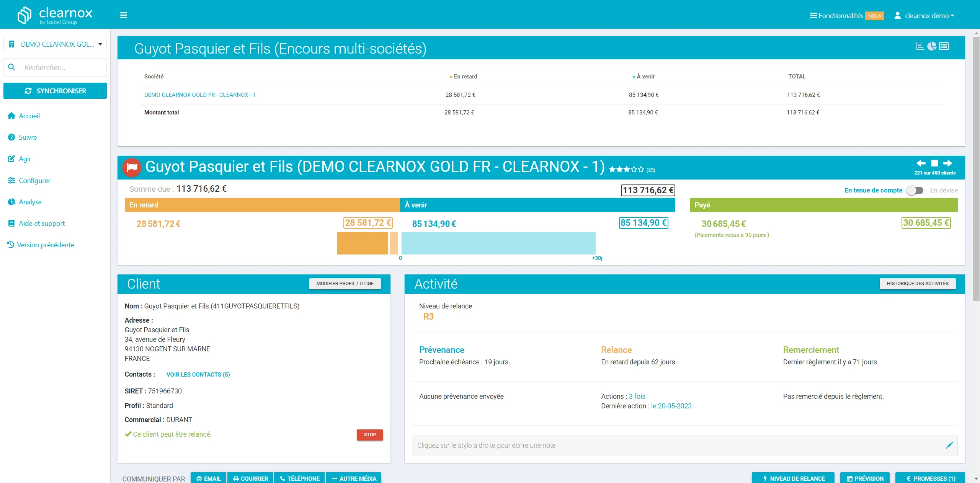980x483 pixels.
Task: Open the 3 fois actions link
Action: pyautogui.click(x=637, y=397)
